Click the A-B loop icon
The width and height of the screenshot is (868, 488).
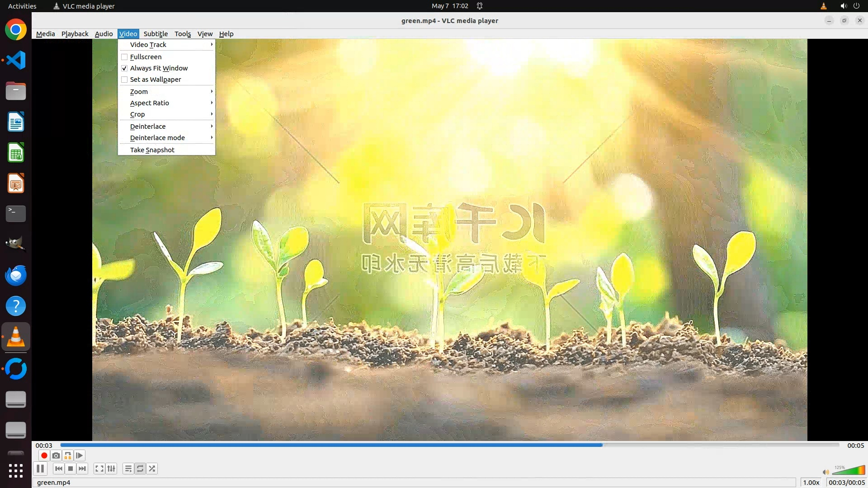pos(67,455)
